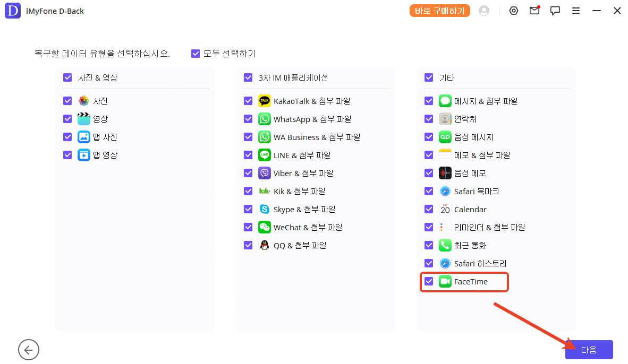Click the Safari bookmarks compass icon
Image resolution: width=628 pixels, height=364 pixels.
pyautogui.click(x=445, y=191)
